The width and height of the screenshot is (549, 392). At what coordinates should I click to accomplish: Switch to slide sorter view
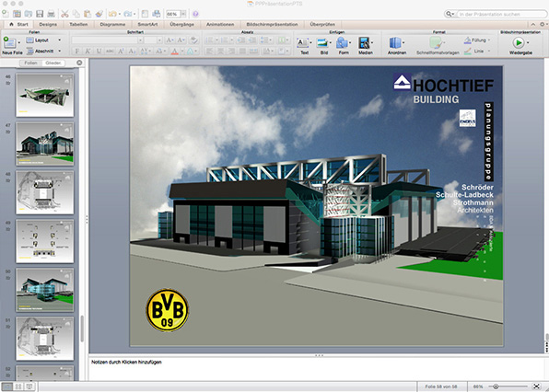pyautogui.click(x=18, y=386)
